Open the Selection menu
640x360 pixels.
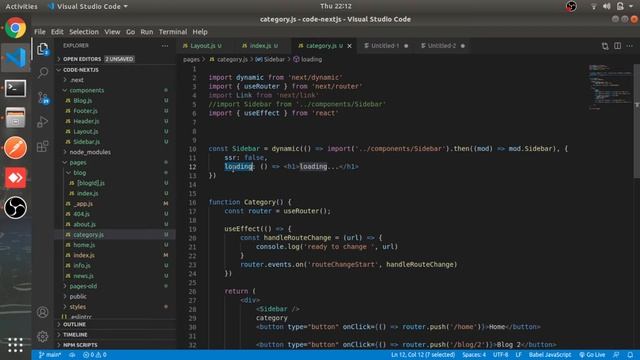point(84,32)
